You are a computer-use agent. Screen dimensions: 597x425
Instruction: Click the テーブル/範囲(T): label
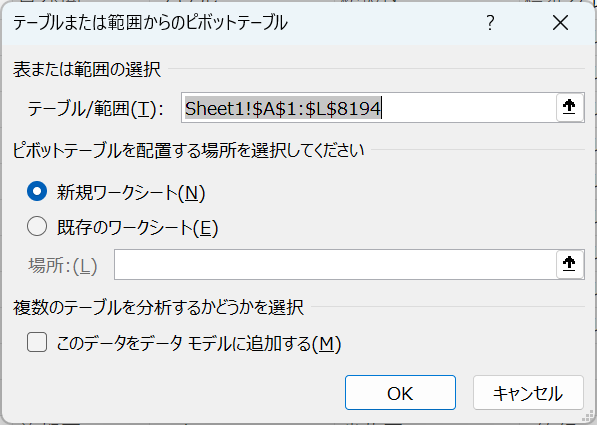[95, 109]
